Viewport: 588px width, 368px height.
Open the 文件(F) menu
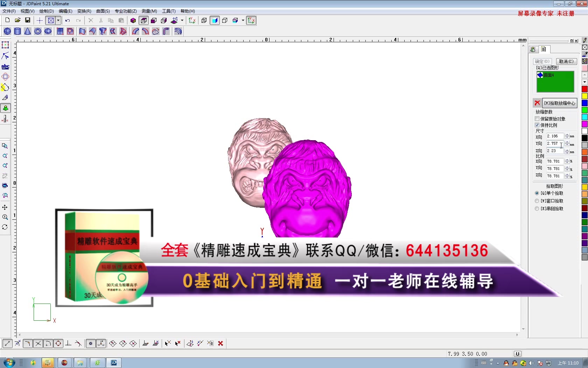tap(9, 11)
